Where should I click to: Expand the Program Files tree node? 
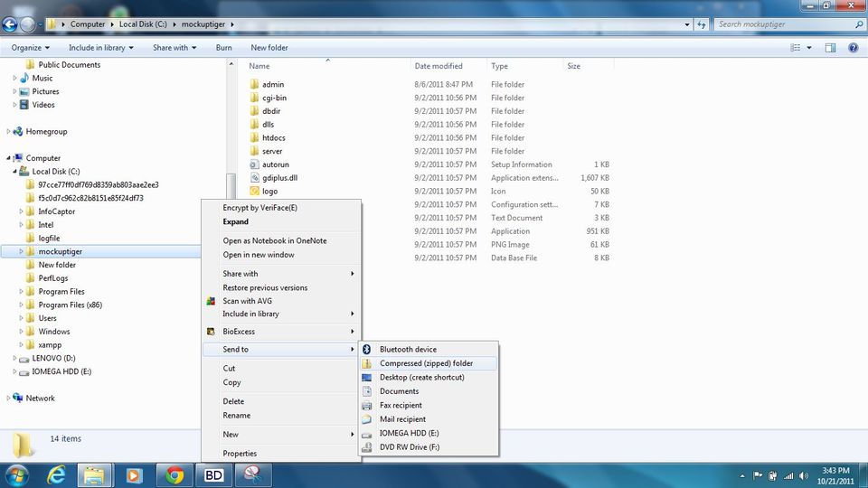click(x=21, y=292)
